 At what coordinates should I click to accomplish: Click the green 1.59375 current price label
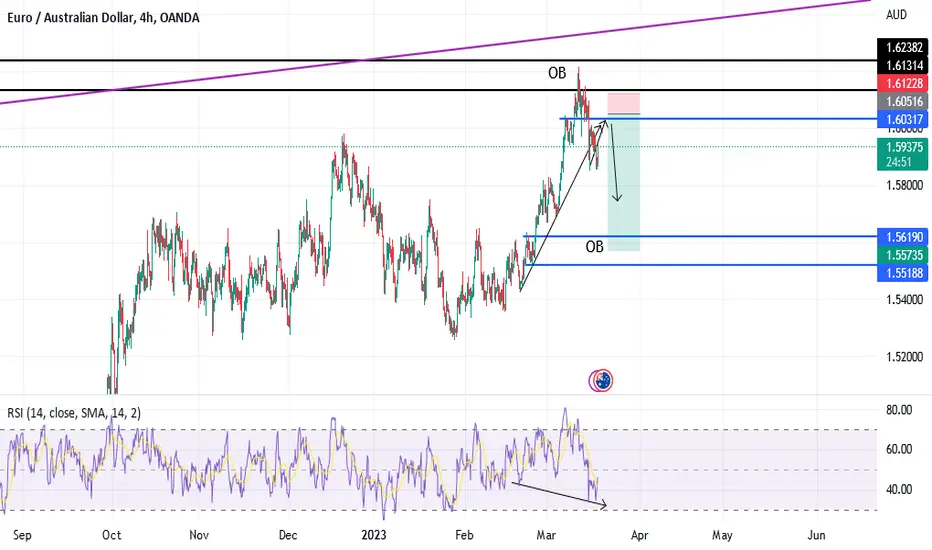pyautogui.click(x=902, y=147)
